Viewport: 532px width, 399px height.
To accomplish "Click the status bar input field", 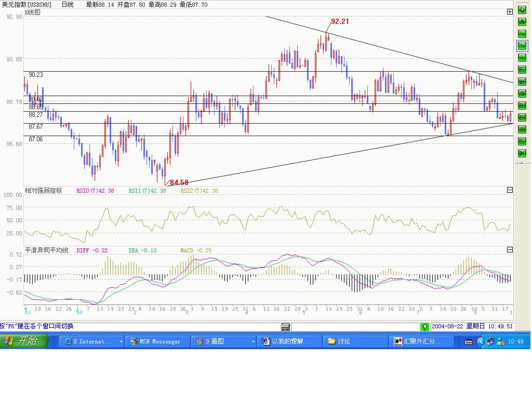I will pos(355,327).
